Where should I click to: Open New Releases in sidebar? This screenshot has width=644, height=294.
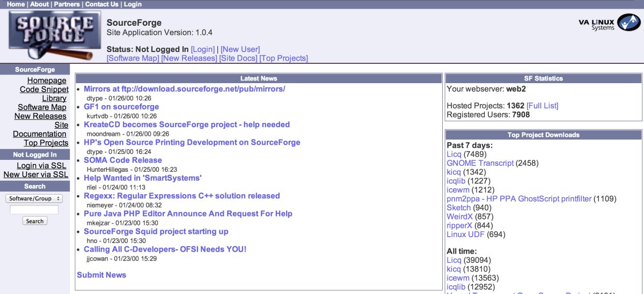(x=40, y=116)
